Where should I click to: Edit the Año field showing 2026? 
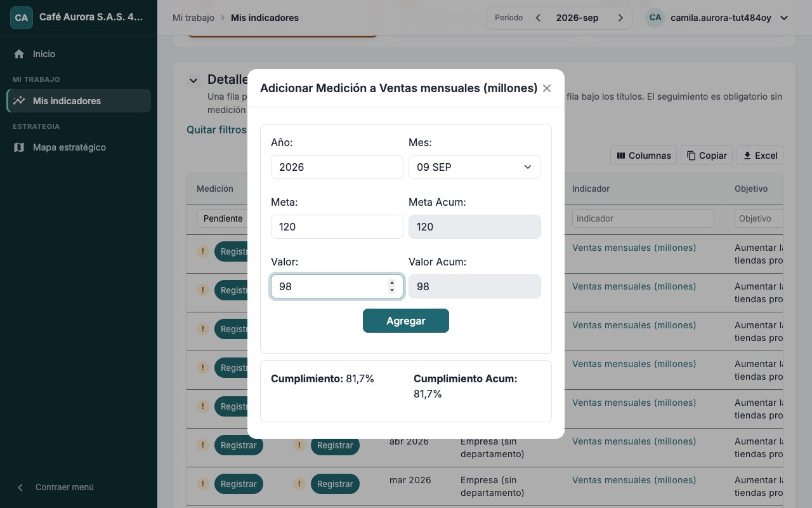[337, 167]
